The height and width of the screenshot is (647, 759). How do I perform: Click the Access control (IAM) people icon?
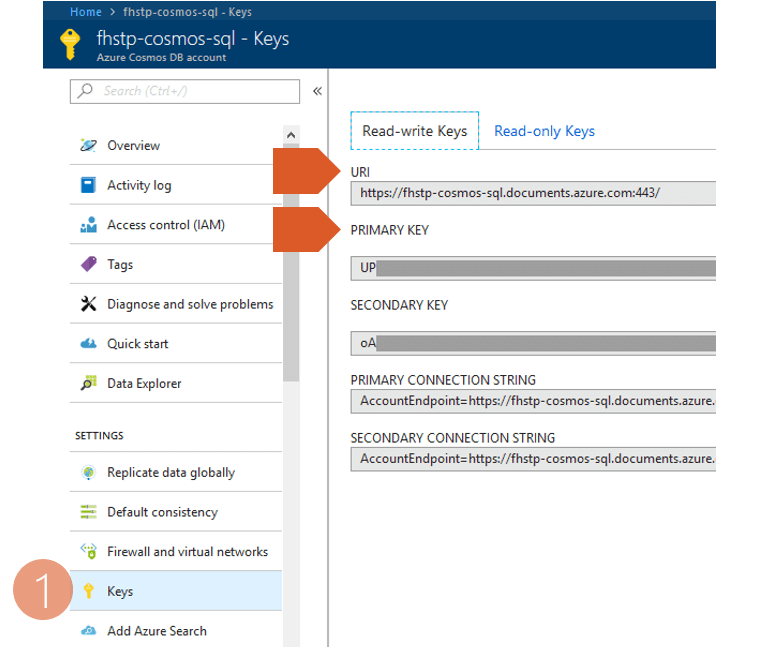(x=88, y=225)
